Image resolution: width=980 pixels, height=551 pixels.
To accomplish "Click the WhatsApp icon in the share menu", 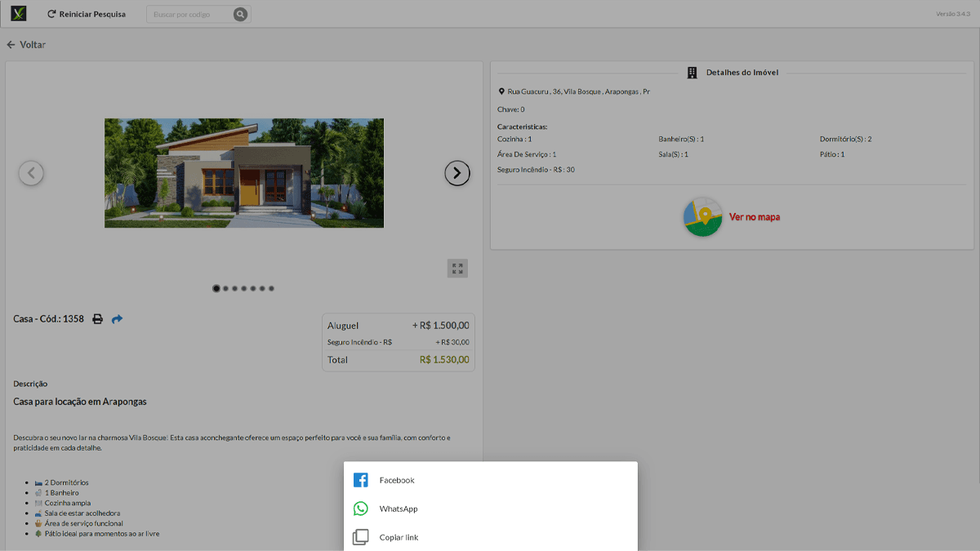I will [x=360, y=509].
